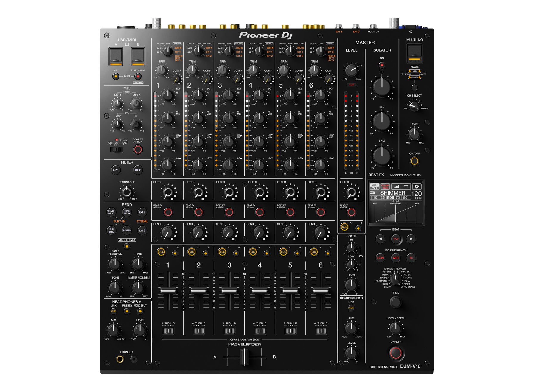Turn channel 5 input selector knob
The height and width of the screenshot is (392, 534).
click(x=290, y=52)
